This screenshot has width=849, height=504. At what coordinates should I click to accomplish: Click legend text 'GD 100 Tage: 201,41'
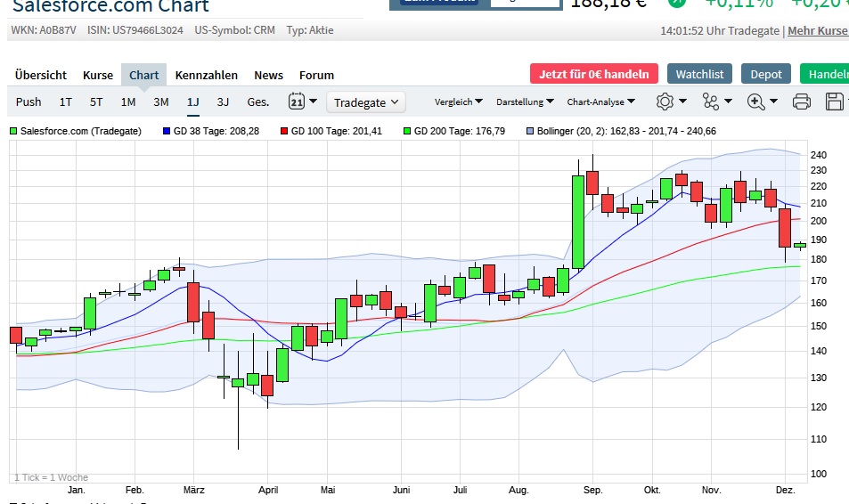pos(337,131)
